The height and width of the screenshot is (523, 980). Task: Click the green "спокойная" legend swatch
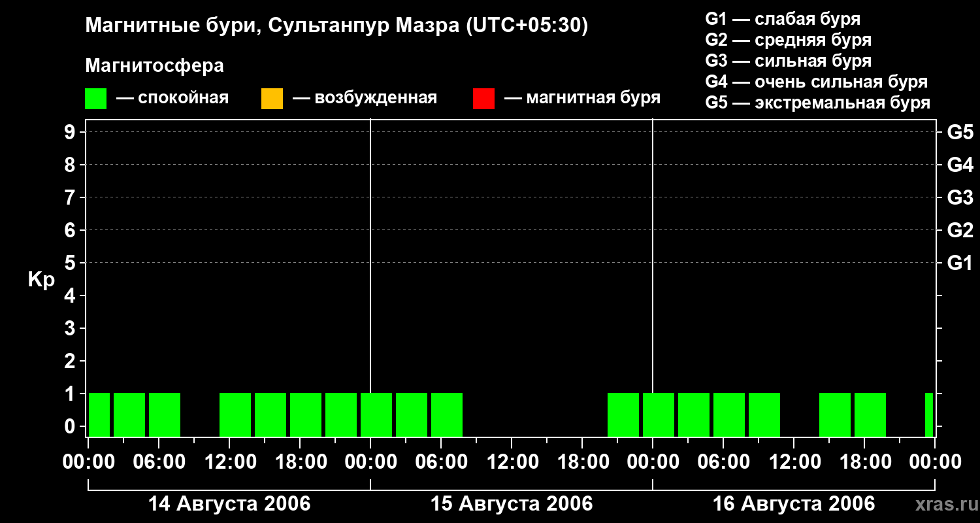95,98
